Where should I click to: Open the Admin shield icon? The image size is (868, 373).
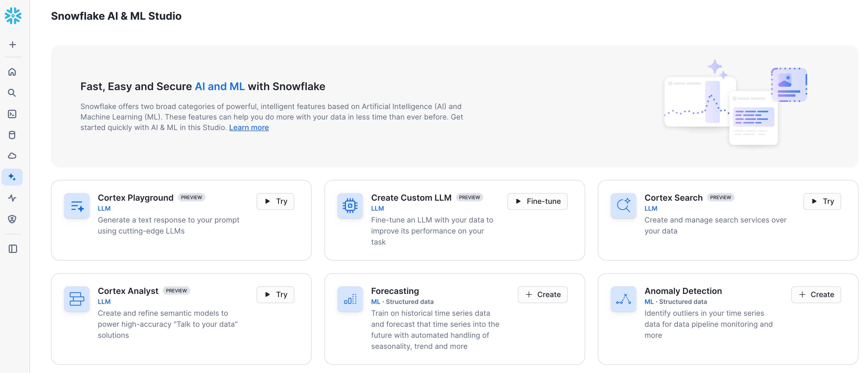[x=12, y=219]
